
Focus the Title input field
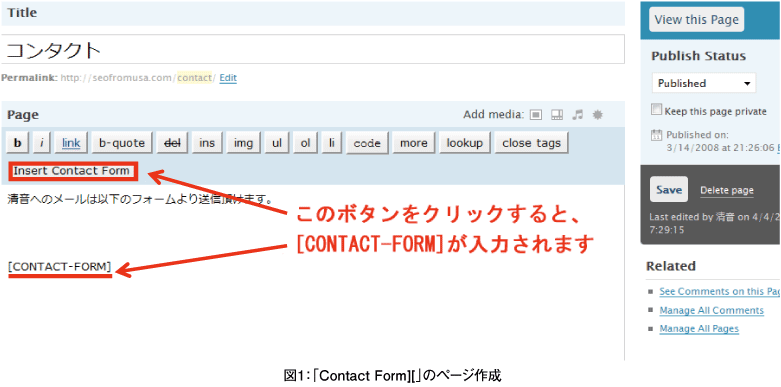click(313, 49)
